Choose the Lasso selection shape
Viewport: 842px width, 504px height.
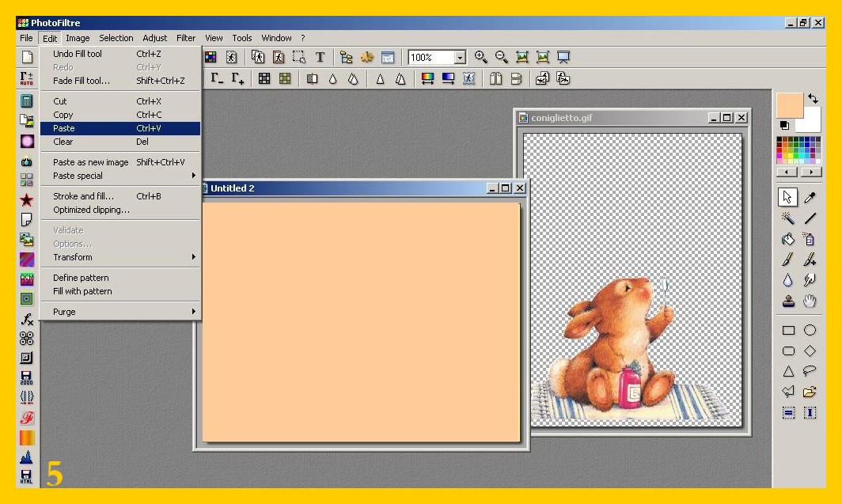(810, 370)
